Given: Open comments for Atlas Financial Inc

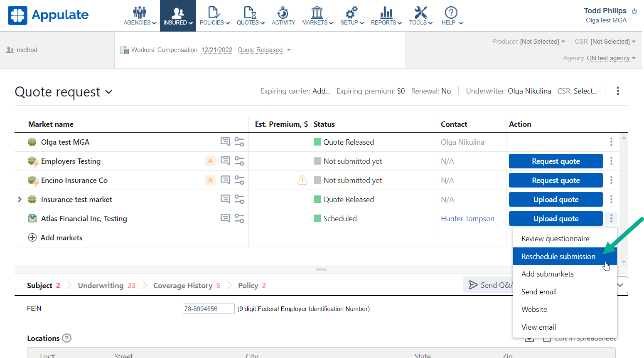Looking at the screenshot, I should tap(225, 218).
